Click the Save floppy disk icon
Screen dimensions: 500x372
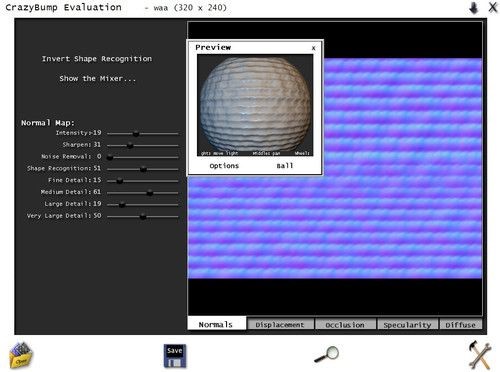(x=175, y=356)
